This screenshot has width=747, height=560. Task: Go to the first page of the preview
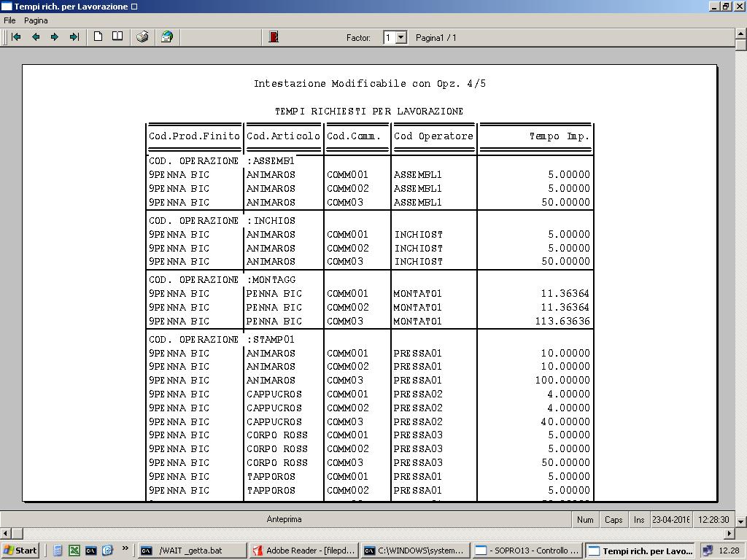coord(16,37)
